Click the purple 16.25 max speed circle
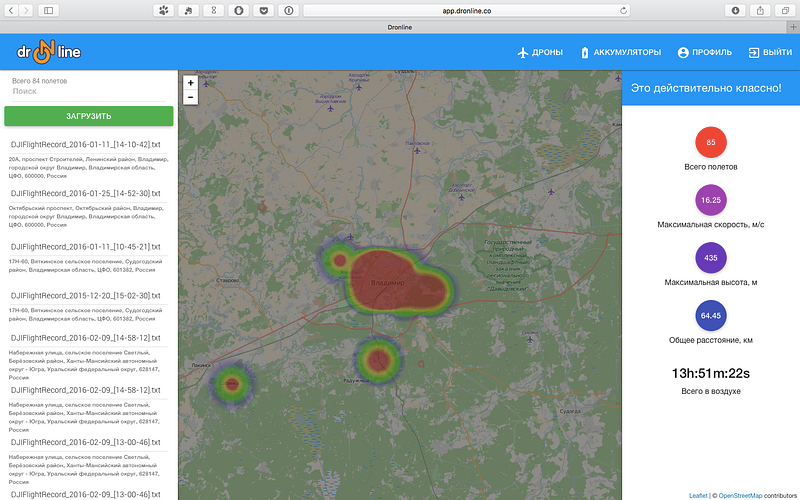The width and height of the screenshot is (800, 500). pyautogui.click(x=711, y=200)
